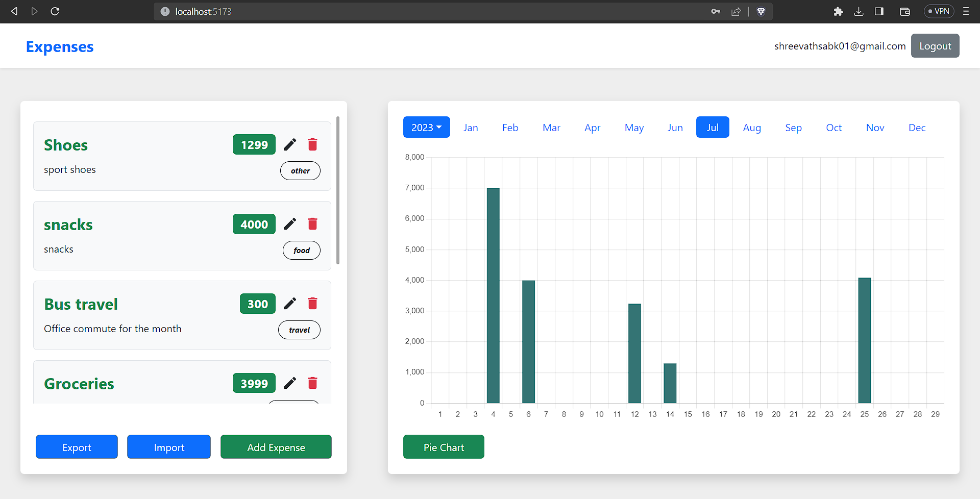Switch to the Aug month tab

tap(752, 127)
